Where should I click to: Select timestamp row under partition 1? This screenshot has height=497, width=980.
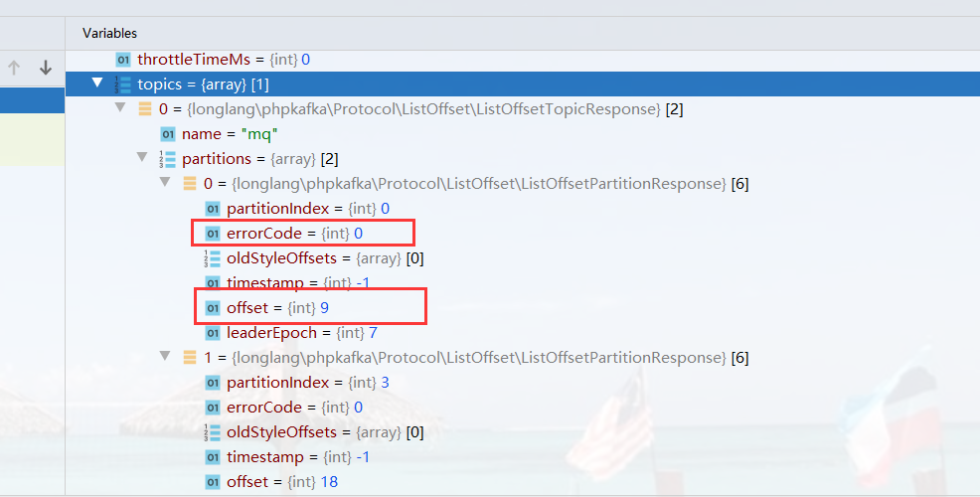point(523,457)
